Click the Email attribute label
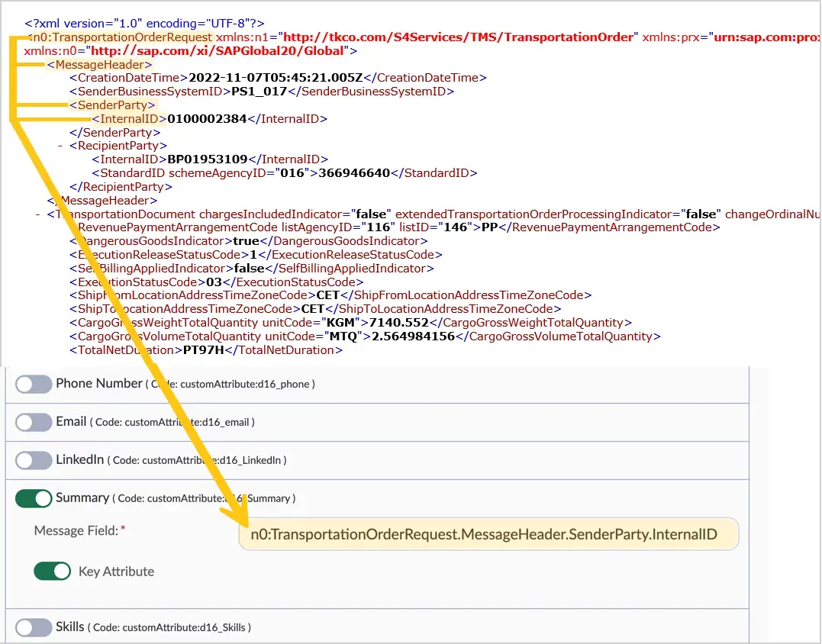The image size is (822, 644). (x=71, y=421)
